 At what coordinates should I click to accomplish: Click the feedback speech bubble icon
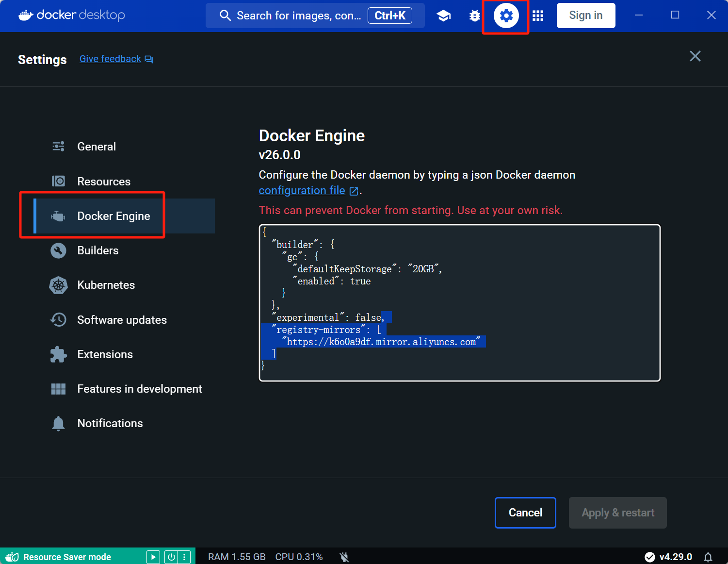coord(149,59)
